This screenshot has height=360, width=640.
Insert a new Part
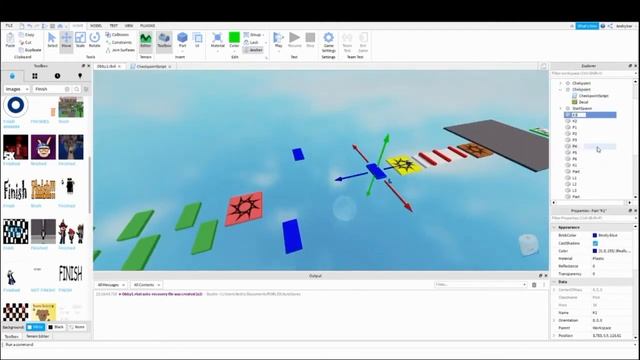pos(182,40)
